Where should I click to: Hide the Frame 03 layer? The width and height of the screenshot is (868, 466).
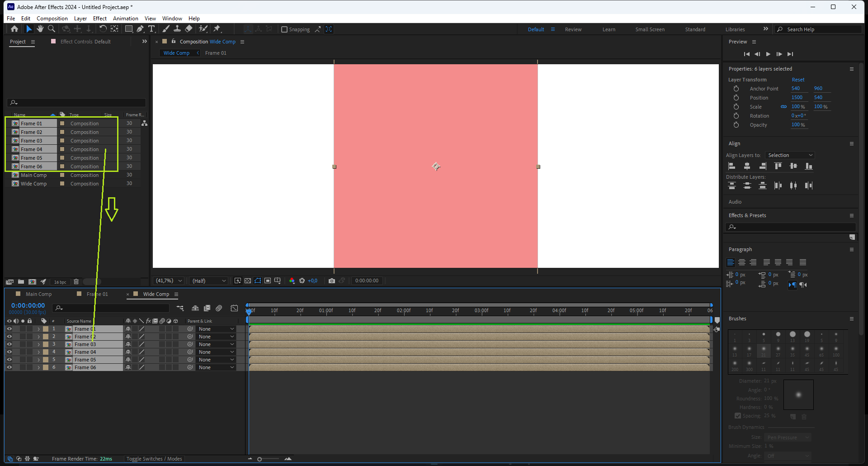pyautogui.click(x=9, y=344)
